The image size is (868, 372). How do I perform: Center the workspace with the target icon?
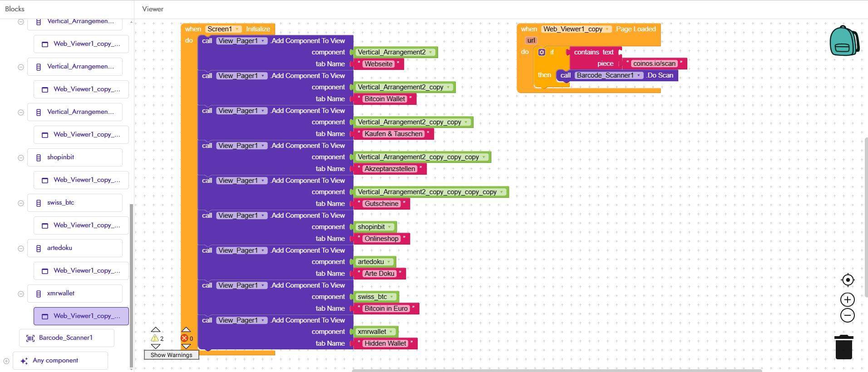click(847, 280)
